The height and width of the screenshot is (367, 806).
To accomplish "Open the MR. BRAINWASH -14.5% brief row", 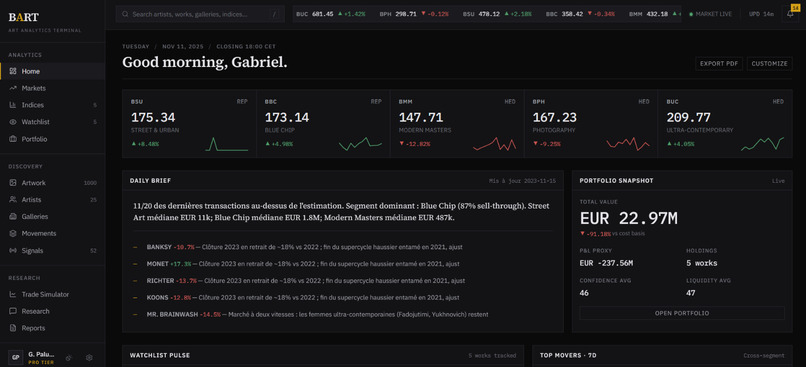I will [x=343, y=315].
